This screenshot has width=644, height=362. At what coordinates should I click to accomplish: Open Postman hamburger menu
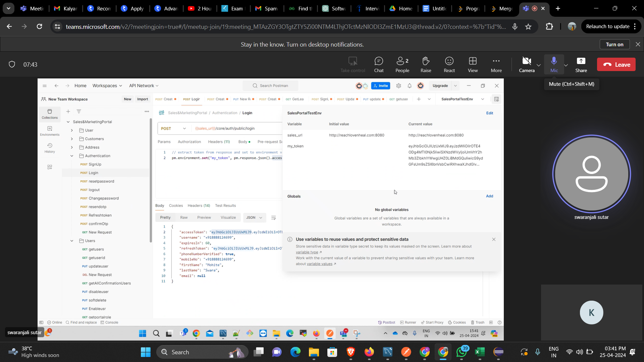pos(45,86)
